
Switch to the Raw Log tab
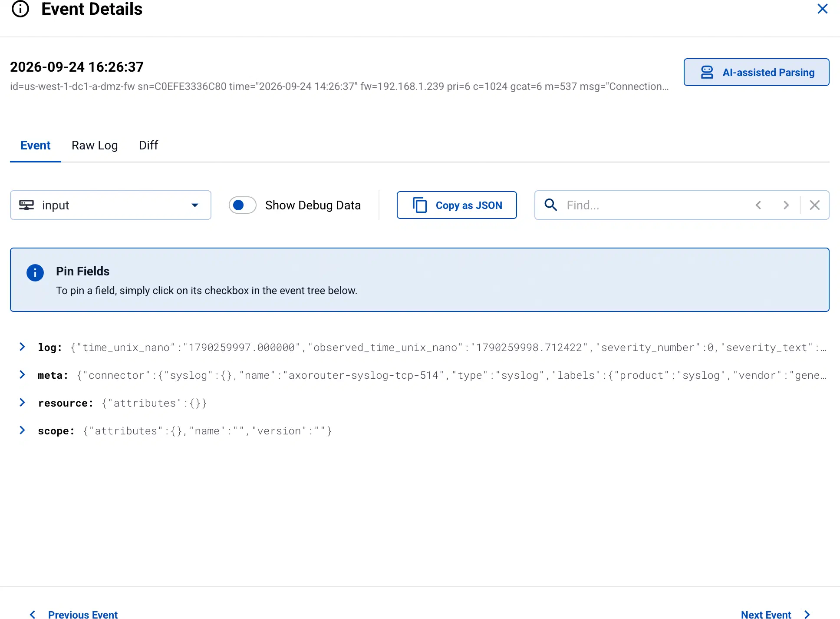[95, 145]
